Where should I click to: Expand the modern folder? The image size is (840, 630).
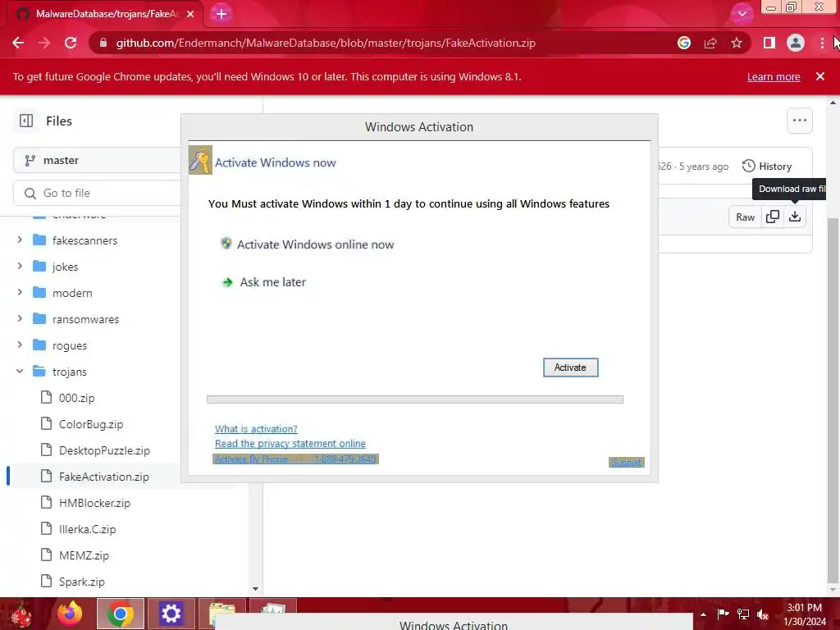[20, 293]
